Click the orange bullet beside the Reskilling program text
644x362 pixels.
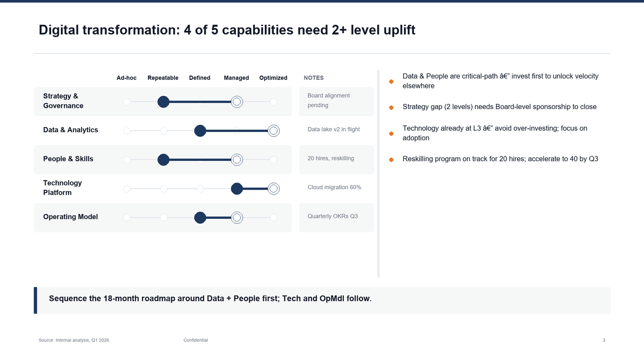click(x=391, y=160)
